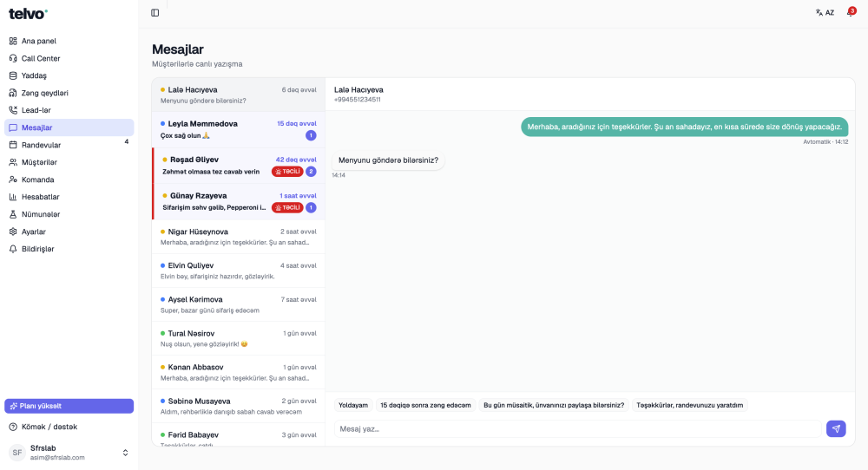This screenshot has width=868, height=470.
Task: Click the Yaddaş database icon
Action: (13, 75)
